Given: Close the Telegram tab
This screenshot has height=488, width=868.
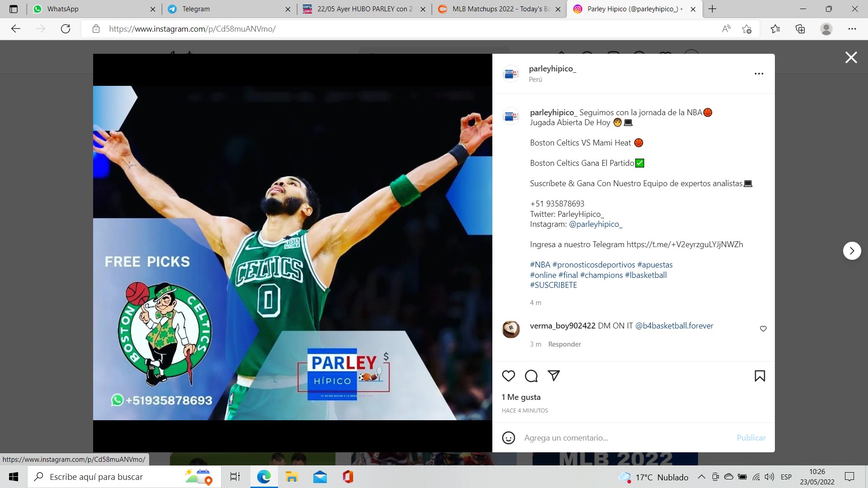Looking at the screenshot, I should 288,9.
